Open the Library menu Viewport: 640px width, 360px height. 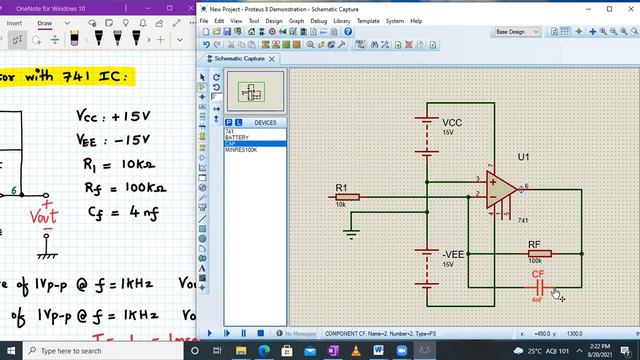point(342,21)
